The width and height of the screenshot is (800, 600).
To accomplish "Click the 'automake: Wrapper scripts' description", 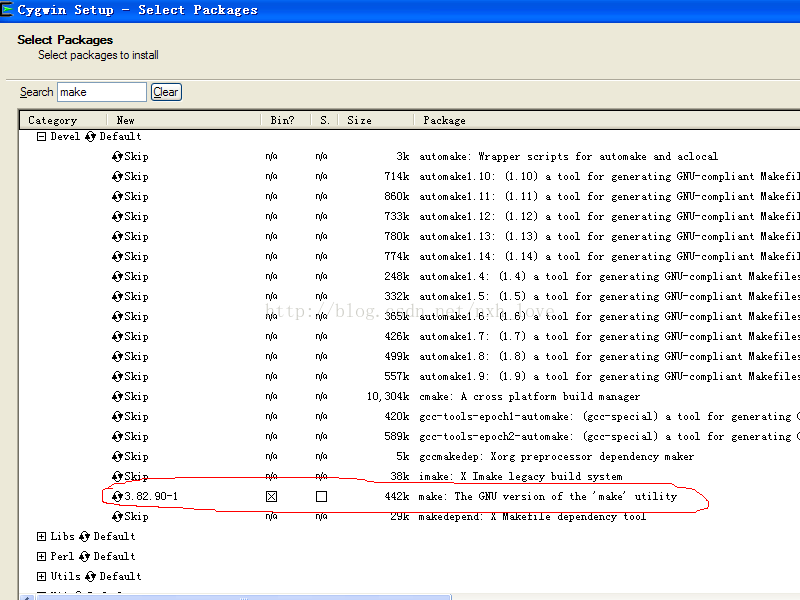I will tap(568, 157).
